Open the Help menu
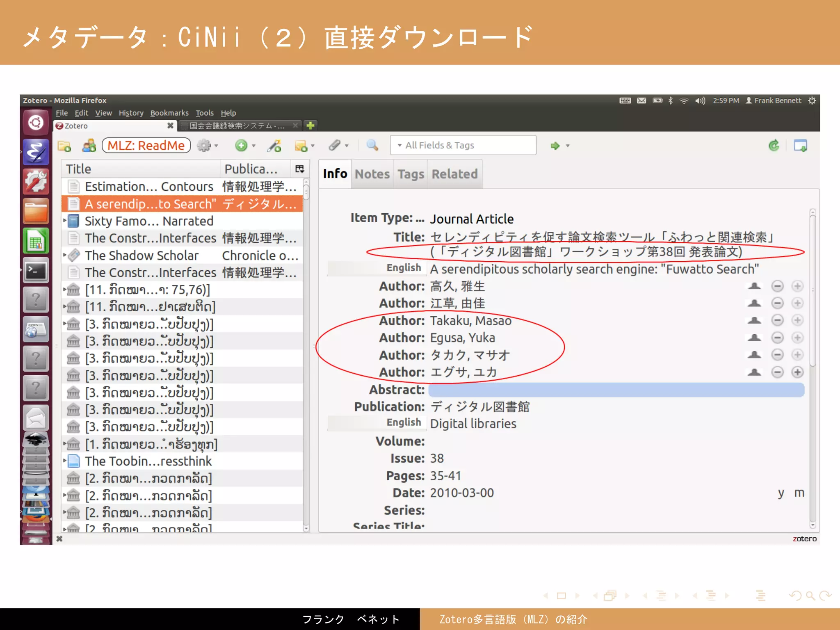 [228, 113]
